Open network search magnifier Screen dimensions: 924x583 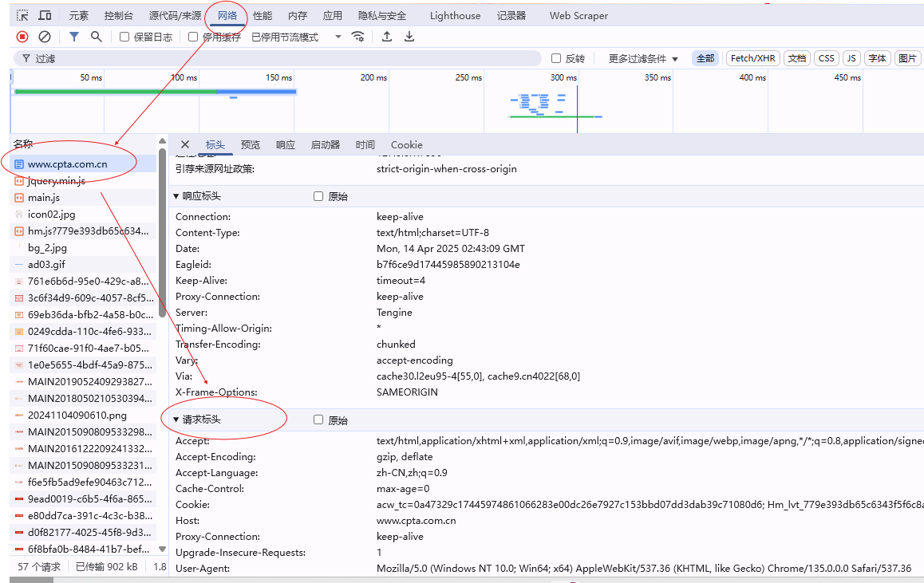click(97, 37)
